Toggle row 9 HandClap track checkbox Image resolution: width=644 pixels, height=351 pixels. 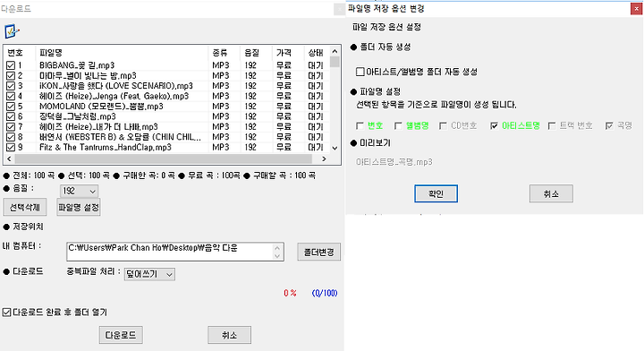pyautogui.click(x=11, y=147)
